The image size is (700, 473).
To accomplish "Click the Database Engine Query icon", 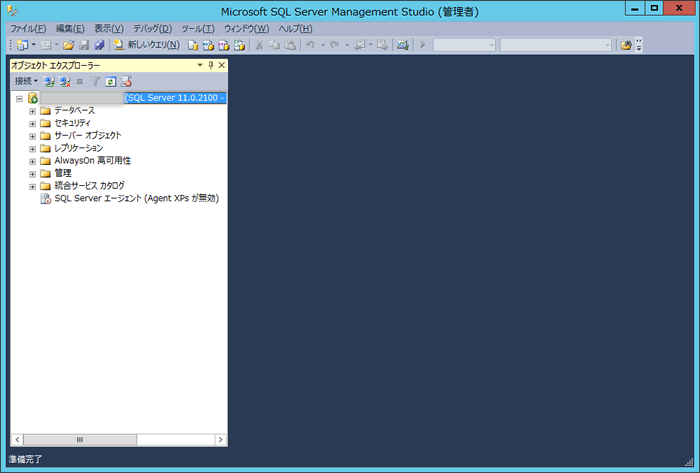I will [x=193, y=45].
